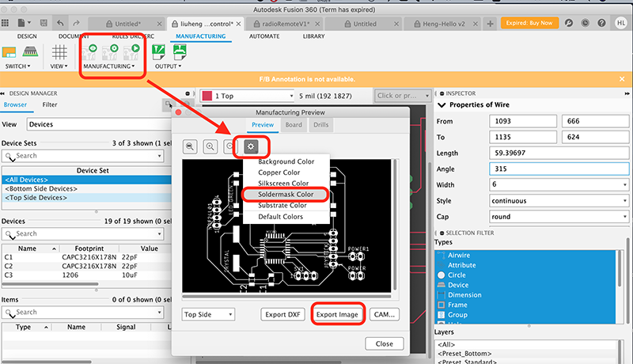Select the DESIGN ribbon tab
The width and height of the screenshot is (633, 364).
(27, 36)
